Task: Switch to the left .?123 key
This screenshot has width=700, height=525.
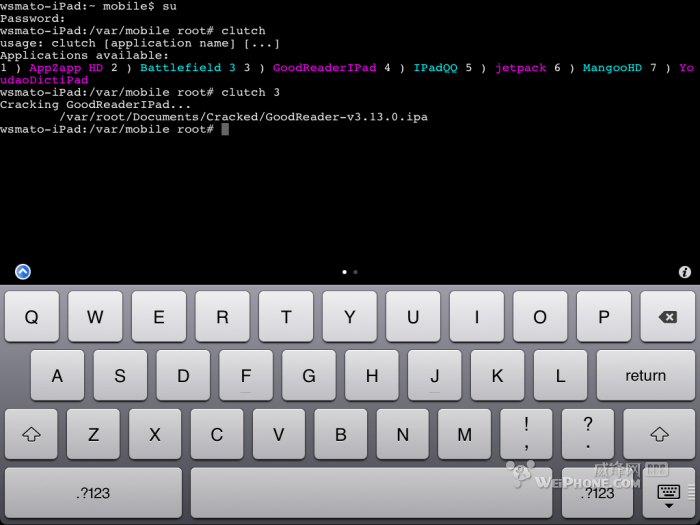Action: pos(93,493)
